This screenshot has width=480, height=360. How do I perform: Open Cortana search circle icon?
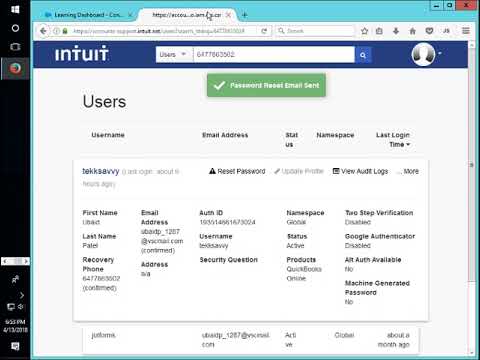[15, 28]
